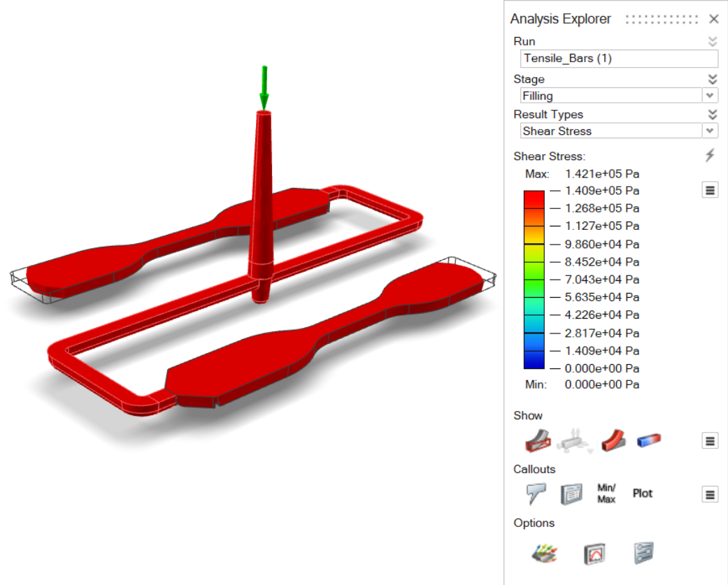Select the Tensile_Bars (1) run field
The image size is (728, 585).
pyautogui.click(x=619, y=59)
